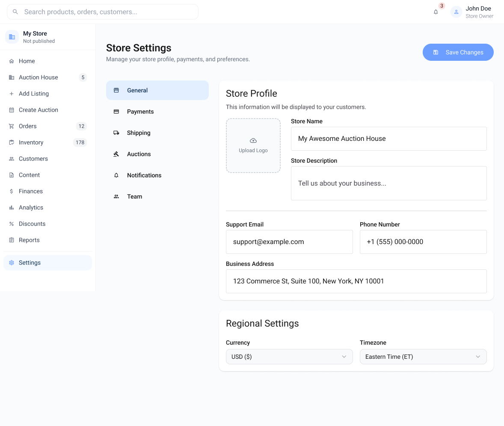The image size is (504, 426).
Task: Open the Currency USD dropdown
Action: [289, 357]
